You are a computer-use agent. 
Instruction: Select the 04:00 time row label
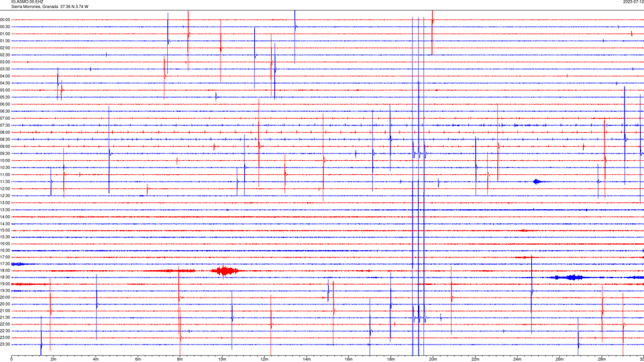pos(5,76)
